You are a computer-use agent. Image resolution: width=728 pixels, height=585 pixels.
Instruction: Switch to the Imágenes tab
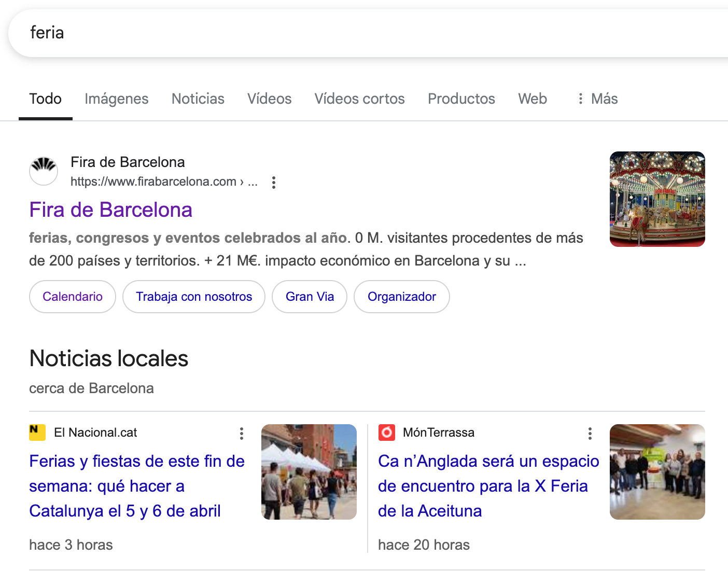[x=116, y=99]
